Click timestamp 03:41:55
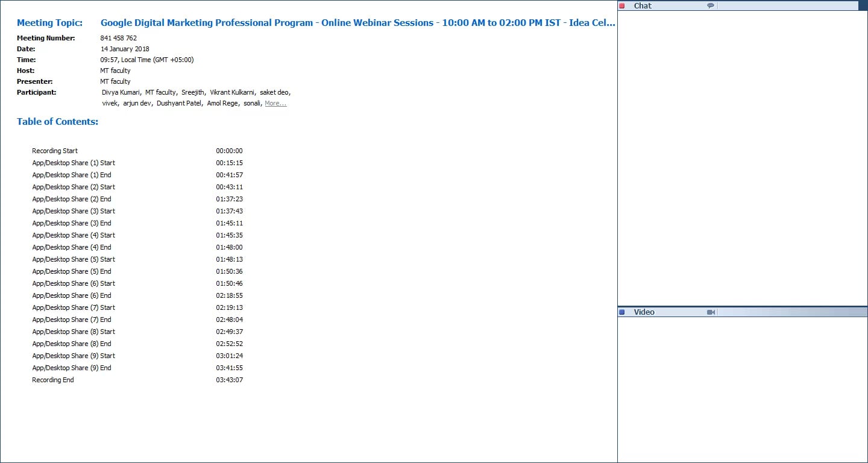Image resolution: width=868 pixels, height=463 pixels. click(229, 368)
